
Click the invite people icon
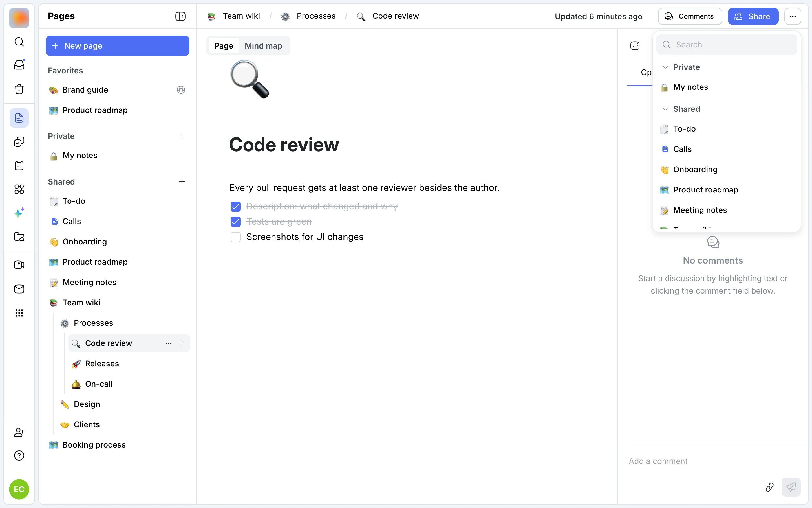(19, 432)
